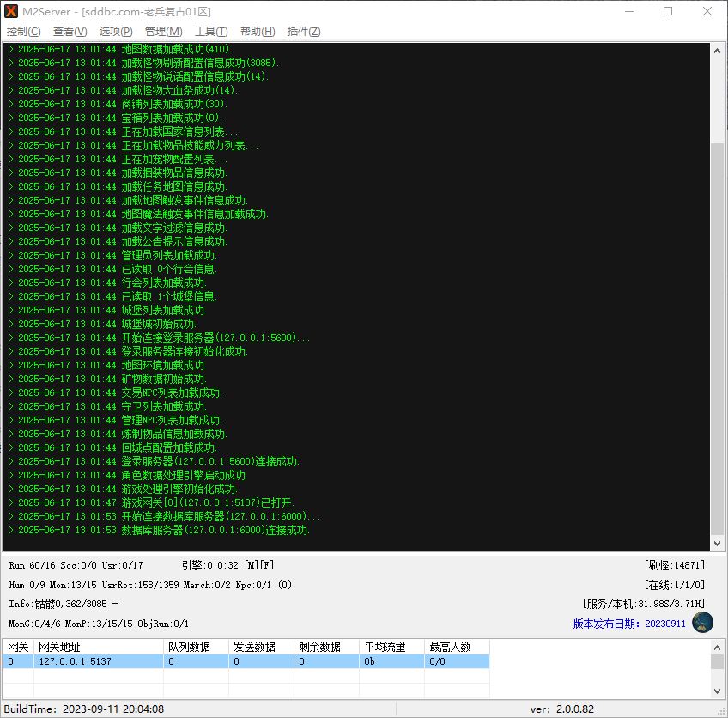Select gateway row 127.0.0.1:5137

pyautogui.click(x=246, y=660)
